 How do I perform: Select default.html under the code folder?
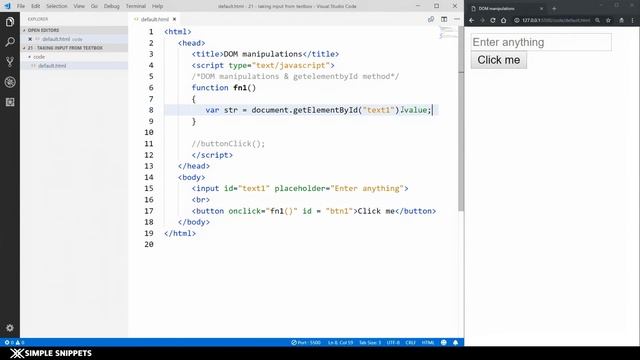[51, 66]
